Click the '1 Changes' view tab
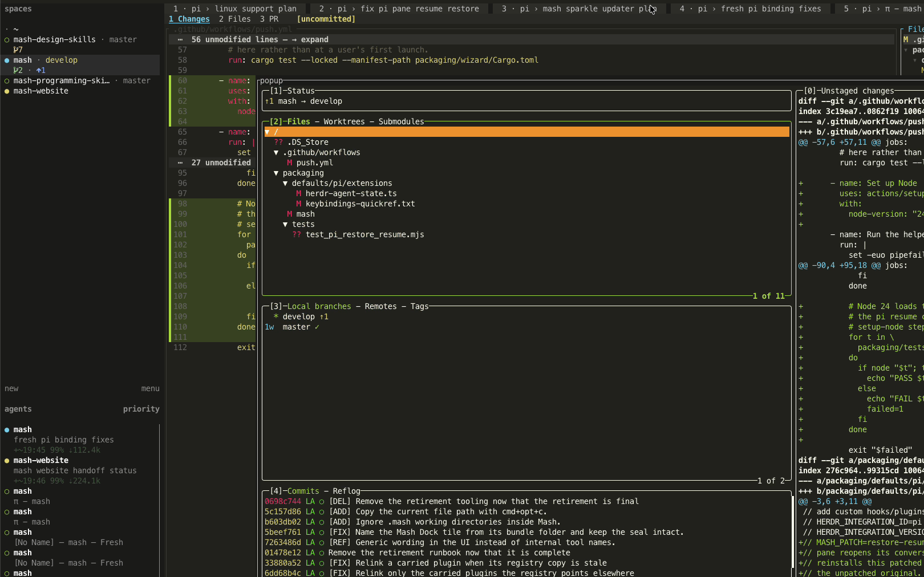924x577 pixels. coord(189,19)
